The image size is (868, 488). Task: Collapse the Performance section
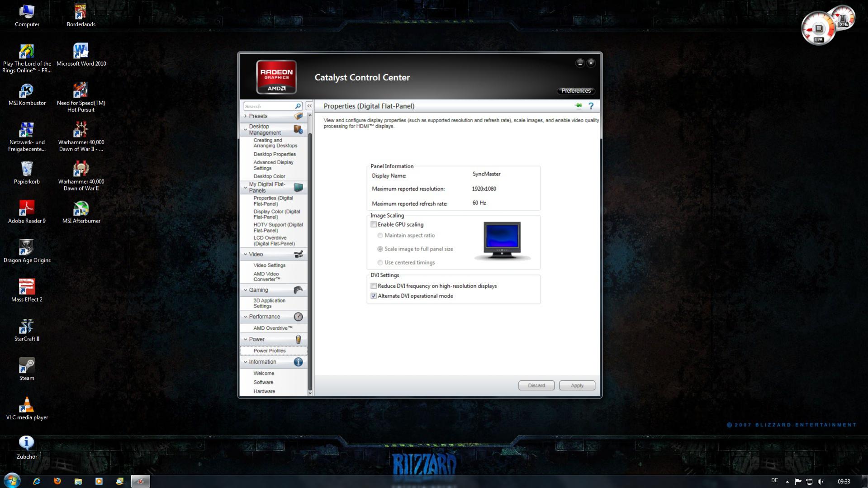[x=246, y=317]
